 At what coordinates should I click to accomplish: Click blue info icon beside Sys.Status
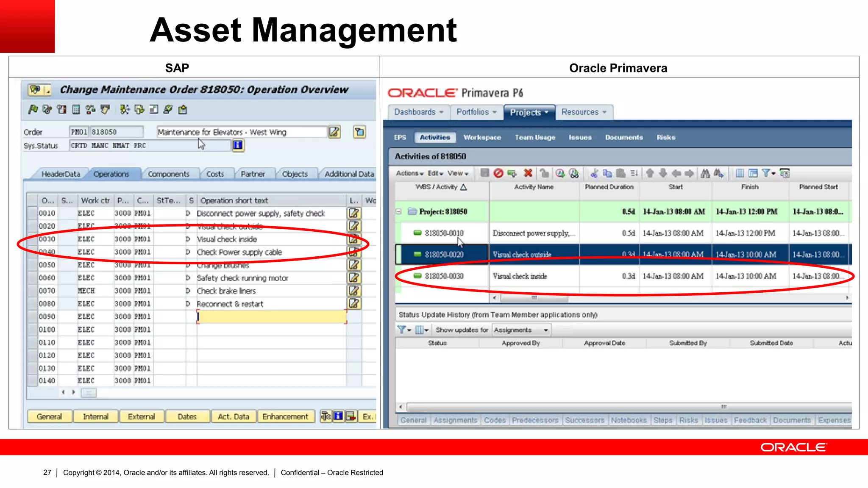(238, 145)
